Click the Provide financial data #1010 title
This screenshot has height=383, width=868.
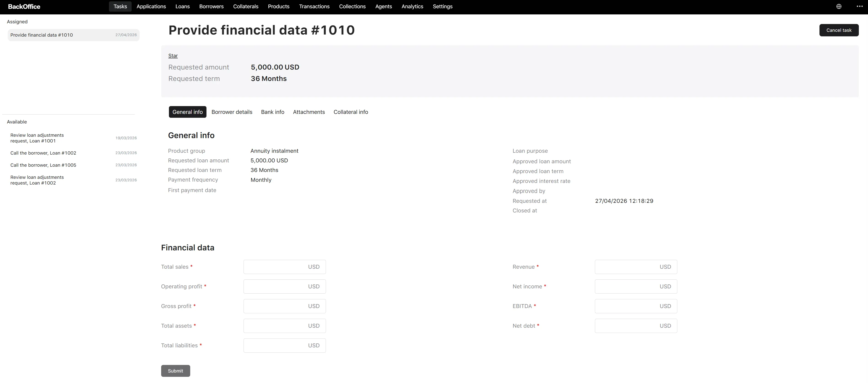(x=261, y=30)
